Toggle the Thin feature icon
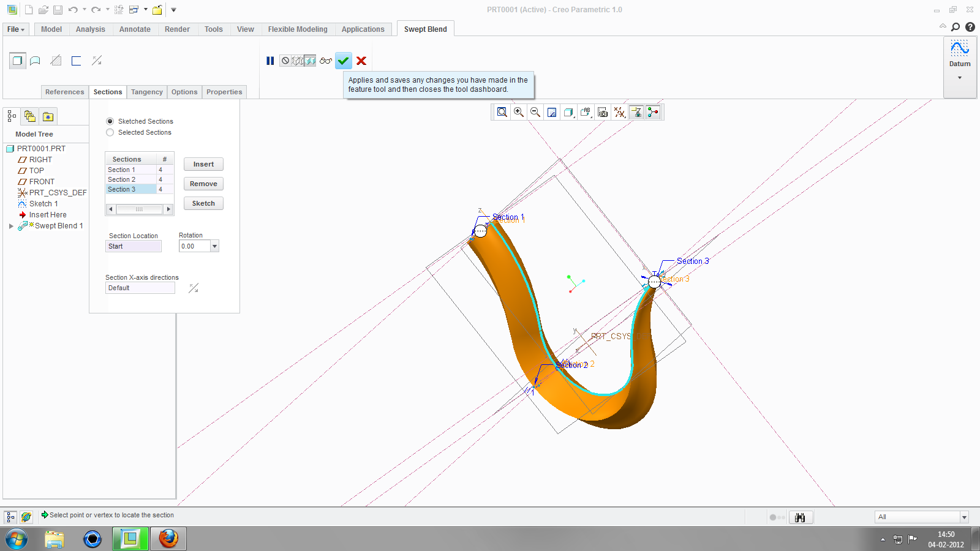 tap(76, 61)
